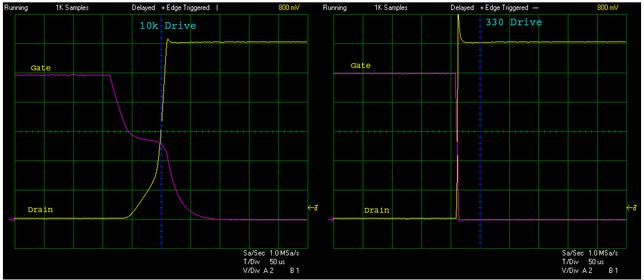The height and width of the screenshot is (280, 644).
Task: Click the rising-edge symbol after left scope's Edge Triggered
Action: coord(217,8)
